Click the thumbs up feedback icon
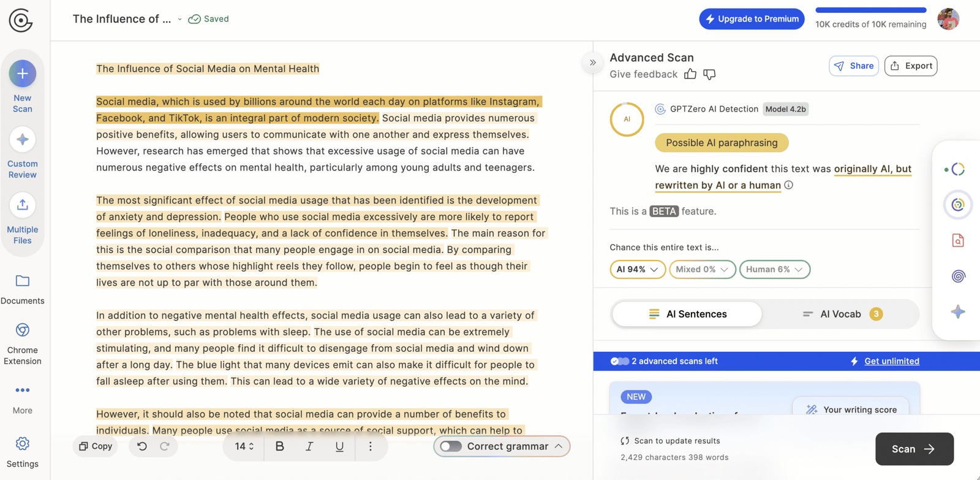 coord(690,74)
